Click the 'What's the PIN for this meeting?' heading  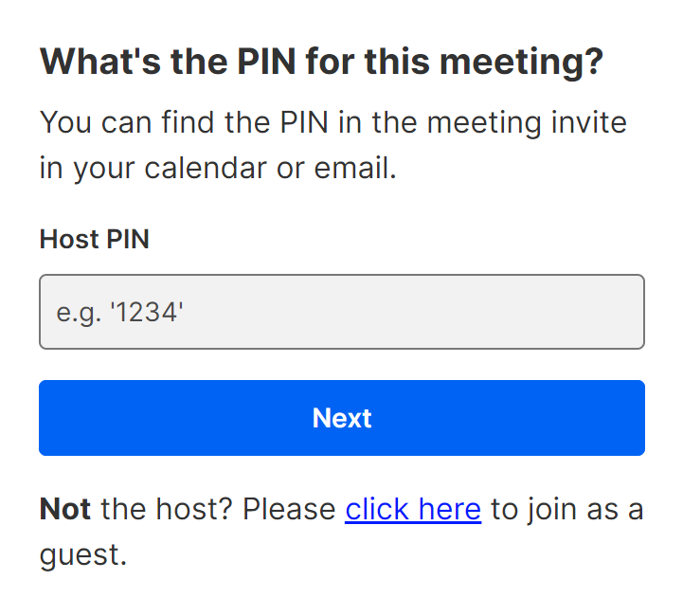[x=321, y=63]
